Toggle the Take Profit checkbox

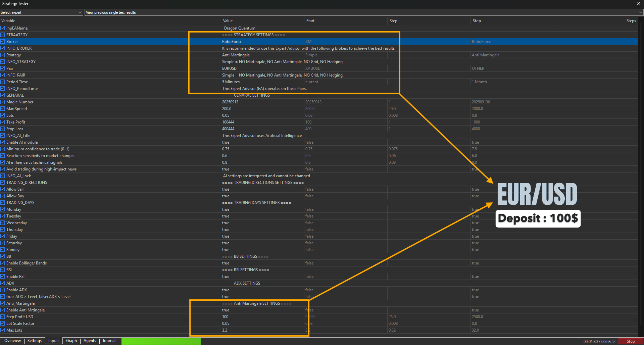3,122
